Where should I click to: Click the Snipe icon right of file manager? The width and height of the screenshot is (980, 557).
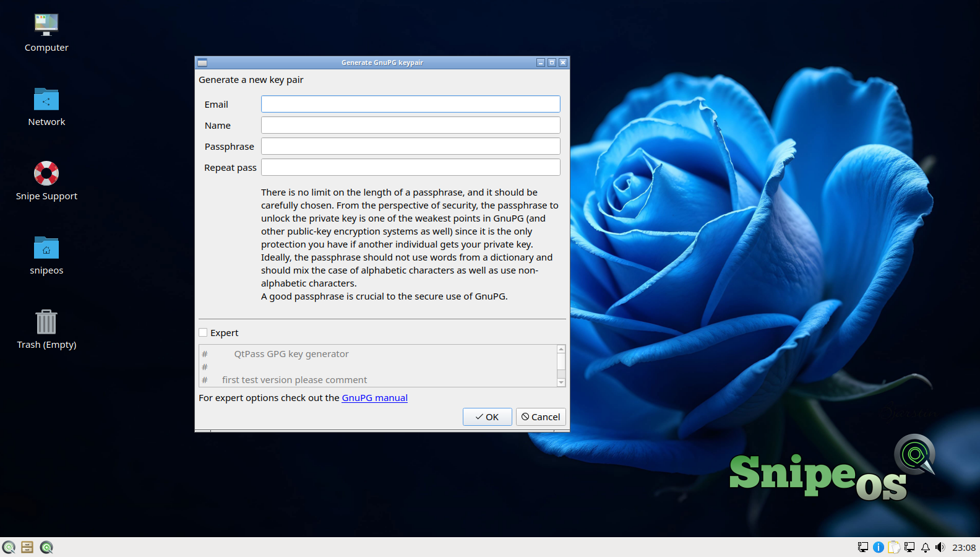[46, 547]
